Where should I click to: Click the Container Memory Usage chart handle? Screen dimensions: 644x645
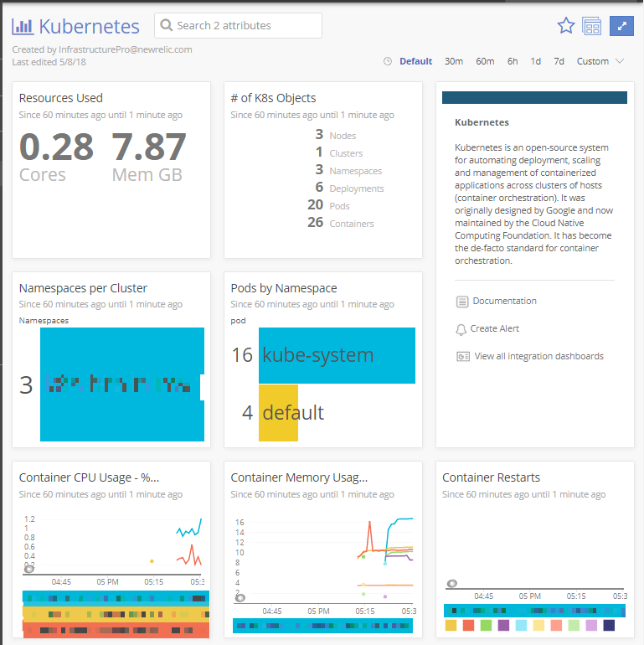[x=240, y=598]
